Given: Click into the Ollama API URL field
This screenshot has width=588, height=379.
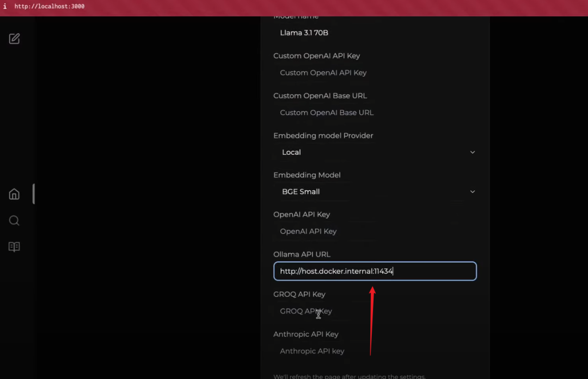Looking at the screenshot, I should coord(375,271).
